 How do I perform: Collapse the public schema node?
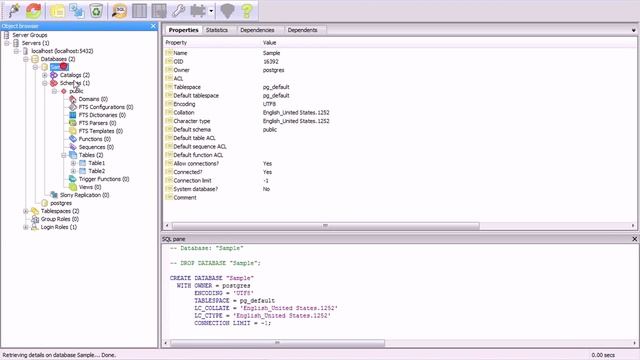click(x=54, y=91)
